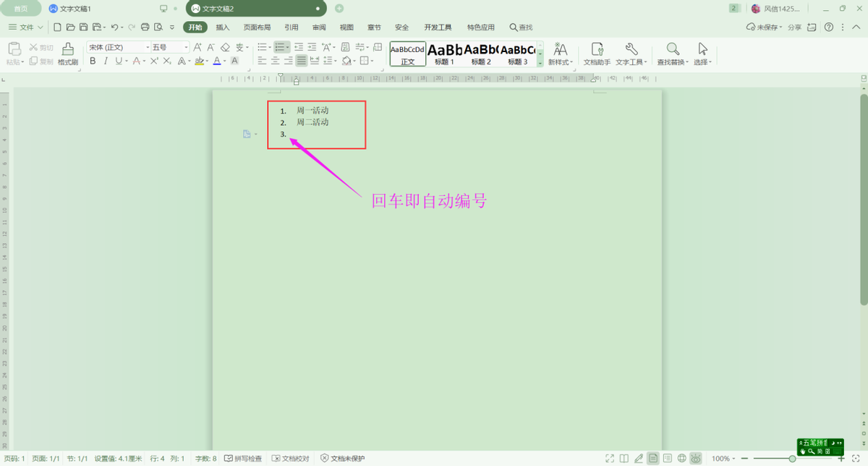Toggle Align Right paragraph alignment
Image resolution: width=868 pixels, height=466 pixels.
click(288, 62)
